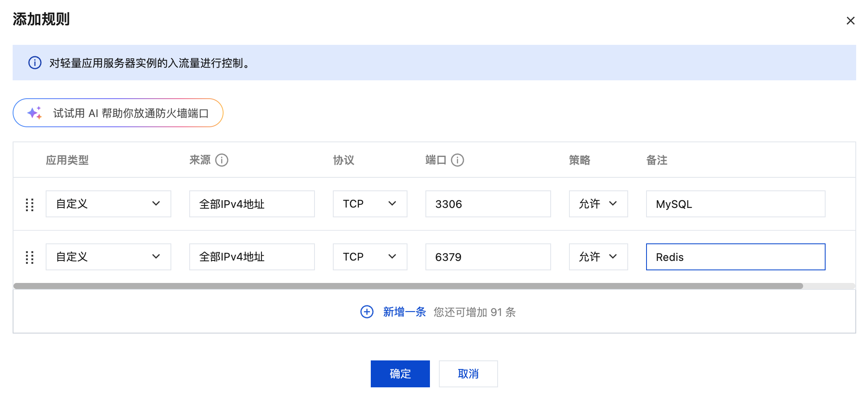868x402 pixels.
Task: Click the info icon next to 端口
Action: (x=457, y=160)
